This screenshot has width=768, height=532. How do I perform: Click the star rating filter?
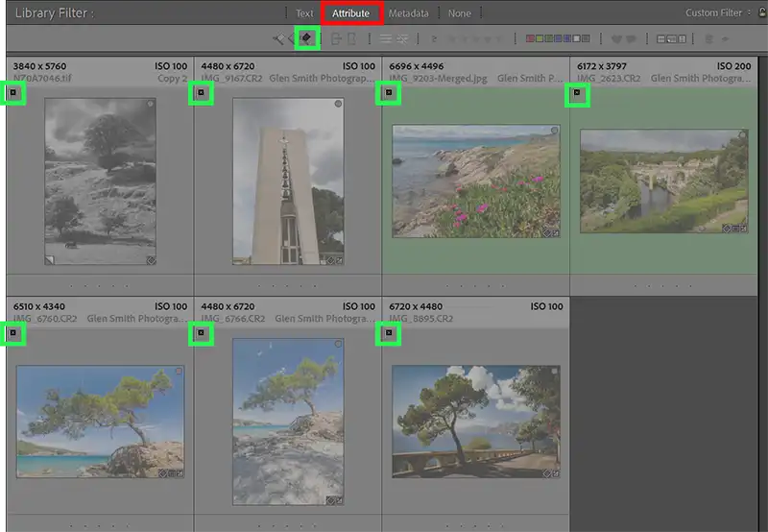click(476, 38)
